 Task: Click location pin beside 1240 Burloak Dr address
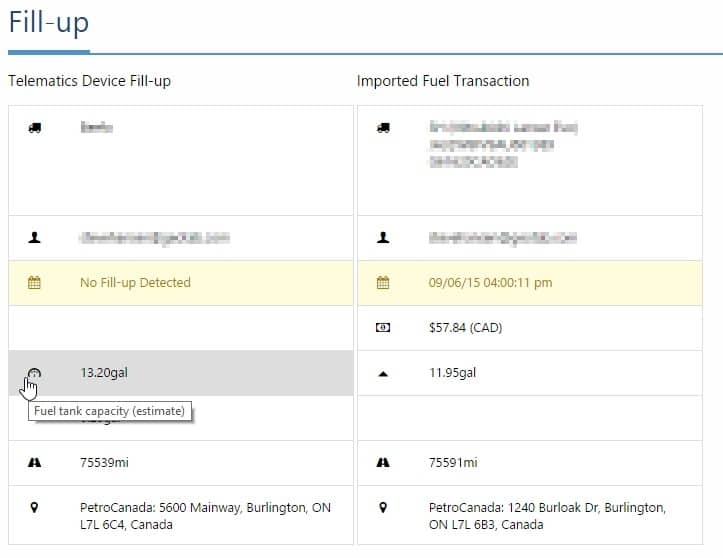tap(383, 507)
